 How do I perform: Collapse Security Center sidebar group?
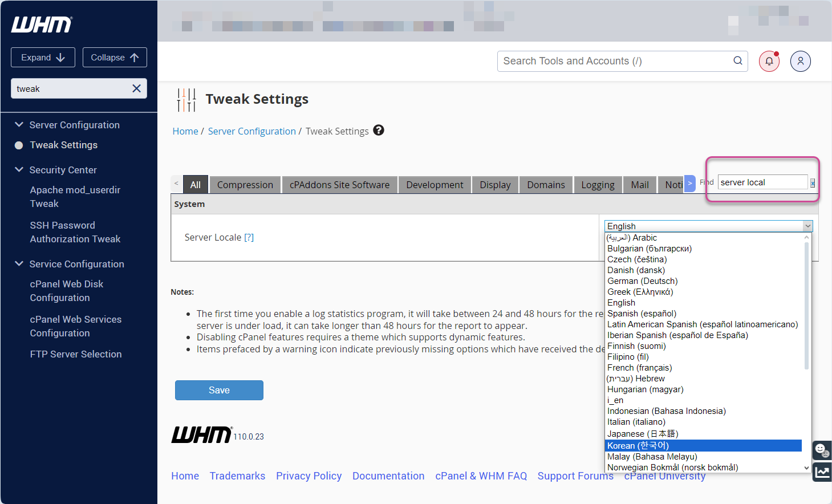[19, 169]
